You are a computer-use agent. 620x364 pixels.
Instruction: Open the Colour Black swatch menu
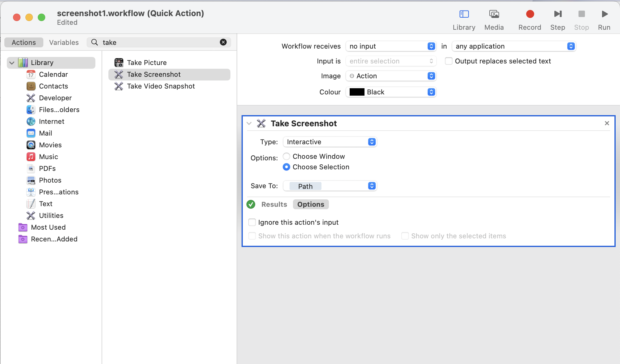click(391, 92)
